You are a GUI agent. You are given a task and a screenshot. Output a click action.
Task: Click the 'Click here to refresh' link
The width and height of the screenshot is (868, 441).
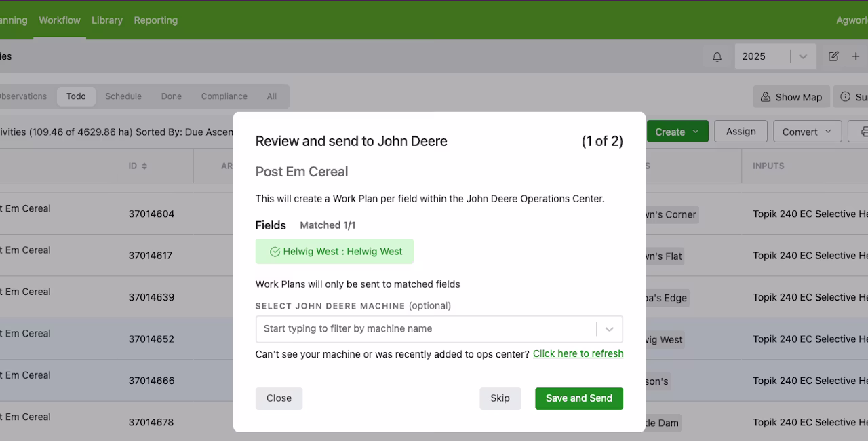click(x=578, y=353)
